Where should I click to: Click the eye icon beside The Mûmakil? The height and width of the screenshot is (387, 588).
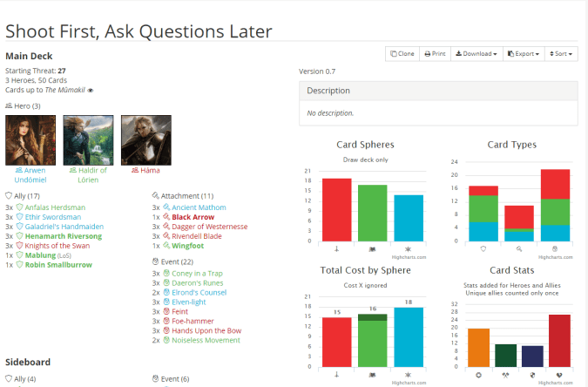pos(91,90)
